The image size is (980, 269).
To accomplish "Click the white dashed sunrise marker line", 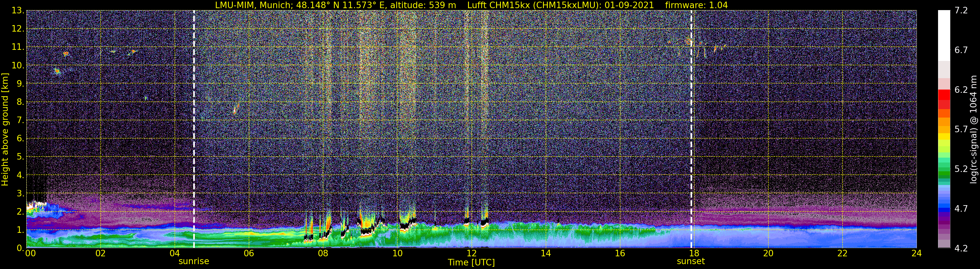I will [194, 129].
